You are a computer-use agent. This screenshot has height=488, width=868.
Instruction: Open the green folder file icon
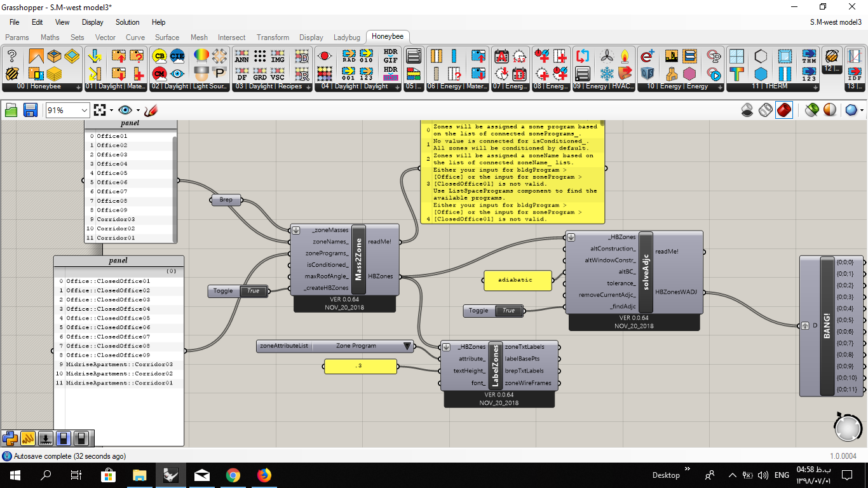11,111
